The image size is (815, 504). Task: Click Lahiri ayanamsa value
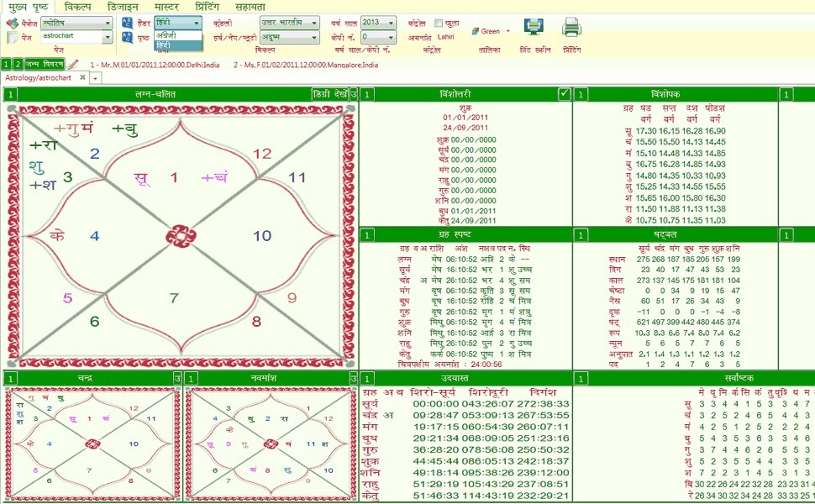point(446,37)
